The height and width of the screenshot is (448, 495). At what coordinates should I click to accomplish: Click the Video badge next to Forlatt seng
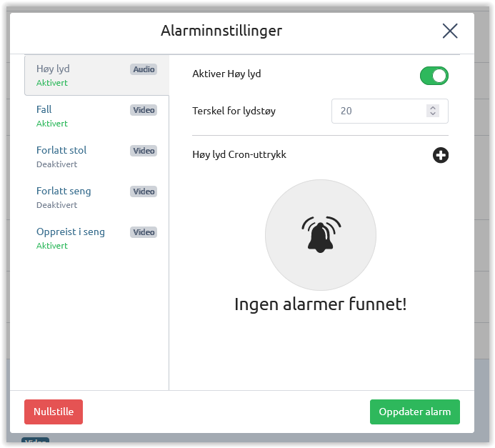click(x=144, y=191)
